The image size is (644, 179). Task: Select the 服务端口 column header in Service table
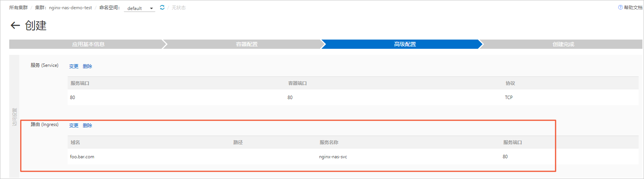click(x=80, y=83)
